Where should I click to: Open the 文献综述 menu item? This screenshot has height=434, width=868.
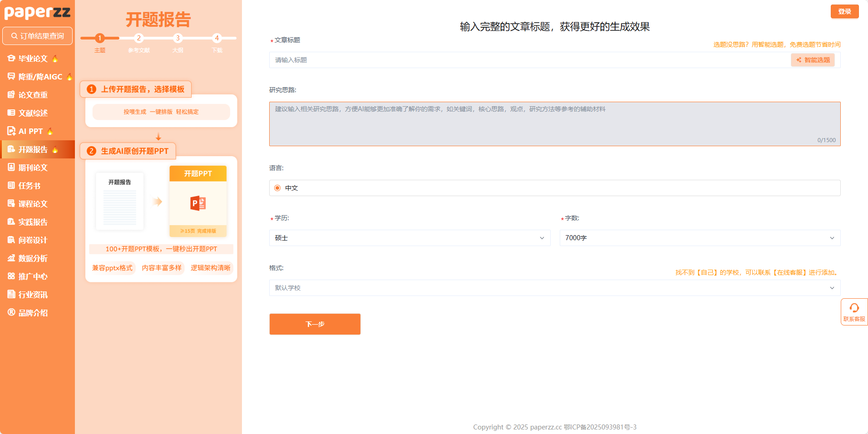coord(33,113)
